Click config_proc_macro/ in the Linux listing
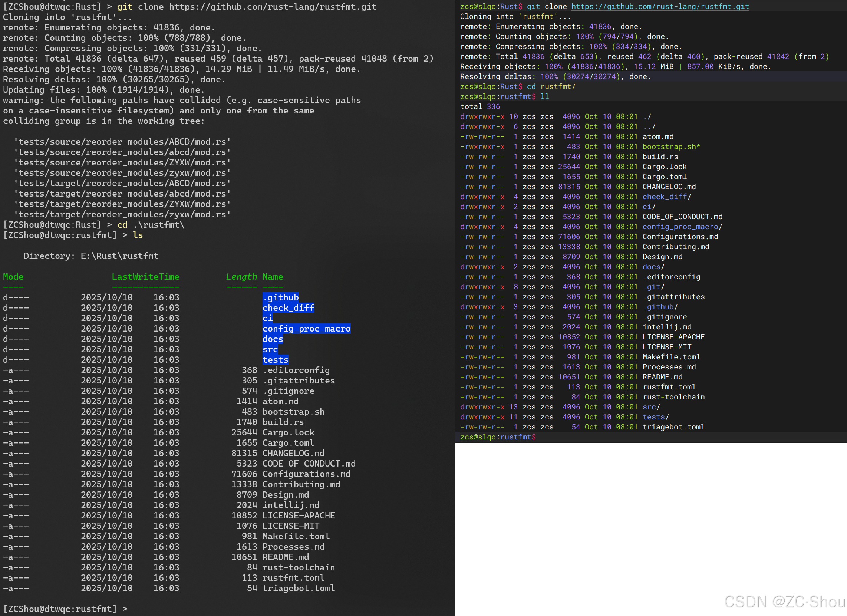The width and height of the screenshot is (847, 616). pos(682,227)
